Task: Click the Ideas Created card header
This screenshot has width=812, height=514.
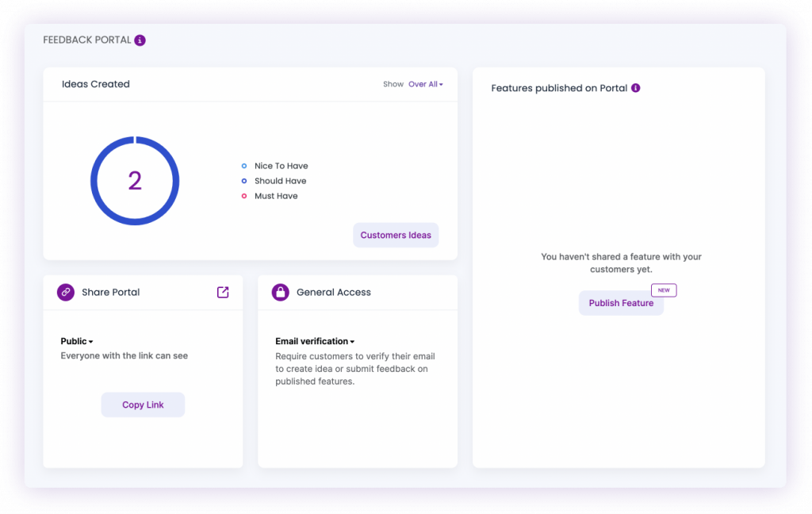Action: pos(96,83)
